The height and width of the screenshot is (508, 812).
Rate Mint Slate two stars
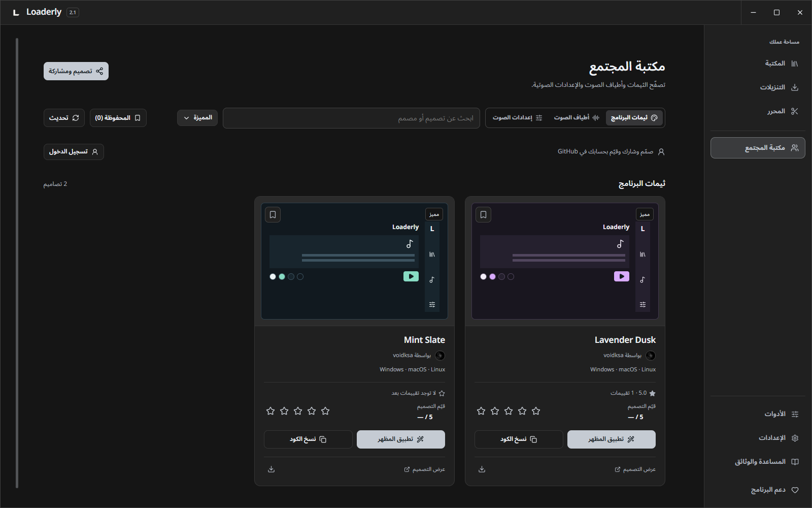(312, 411)
